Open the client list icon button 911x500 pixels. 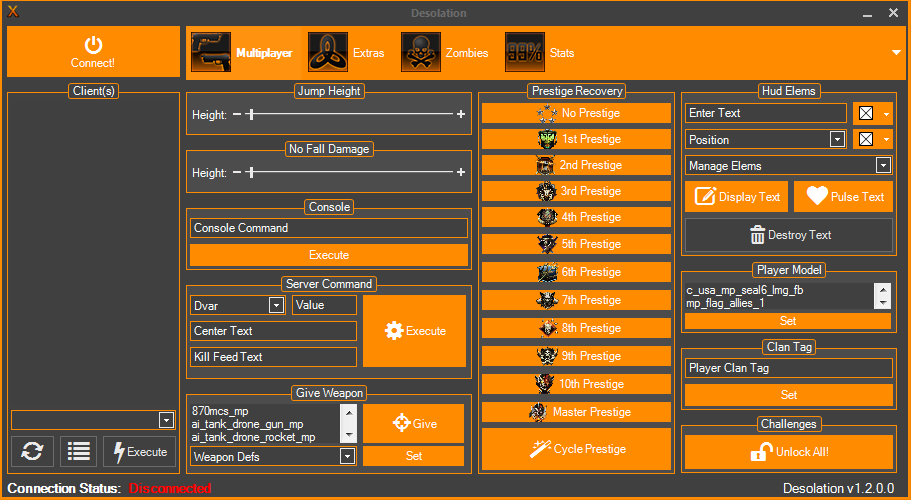79,451
